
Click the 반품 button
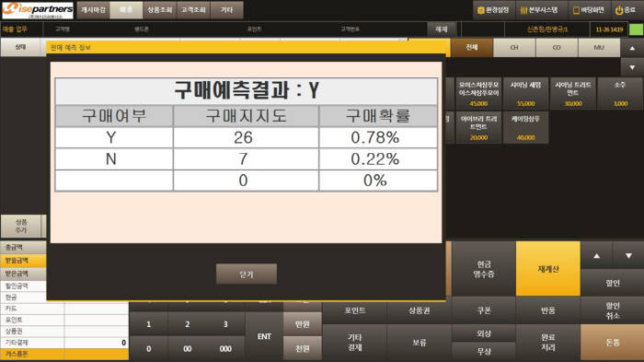pyautogui.click(x=548, y=310)
